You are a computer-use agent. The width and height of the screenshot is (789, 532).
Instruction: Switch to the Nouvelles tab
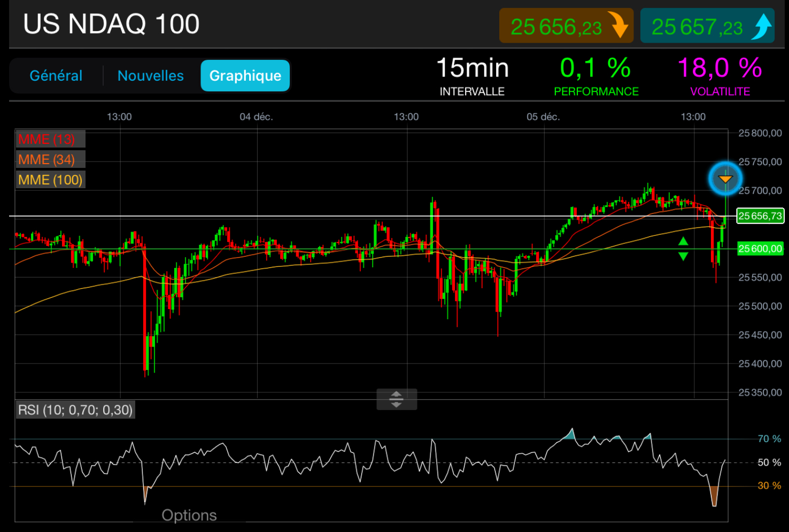click(151, 76)
